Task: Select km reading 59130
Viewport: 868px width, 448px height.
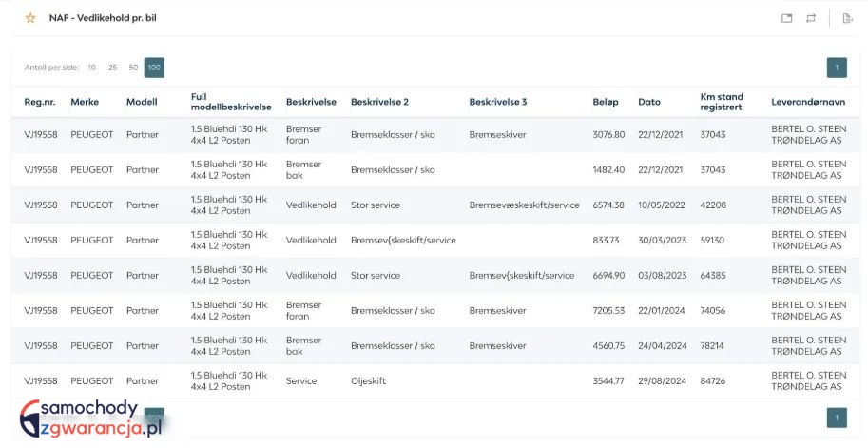Action: point(712,241)
